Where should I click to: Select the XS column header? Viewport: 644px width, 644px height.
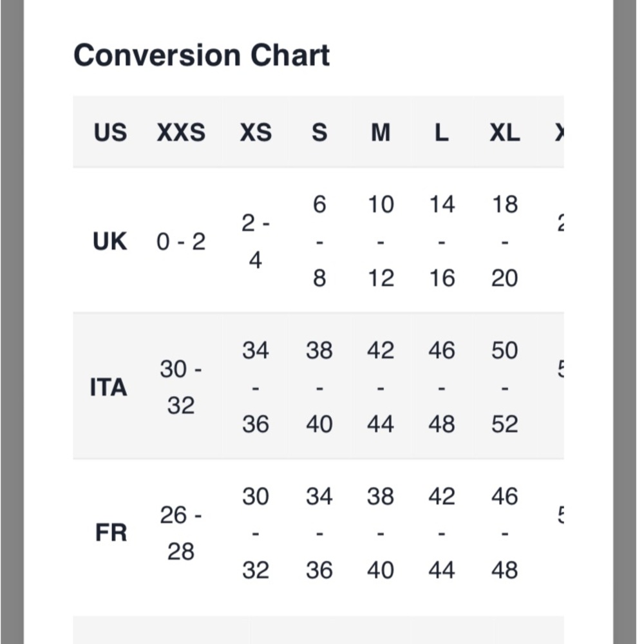(256, 132)
